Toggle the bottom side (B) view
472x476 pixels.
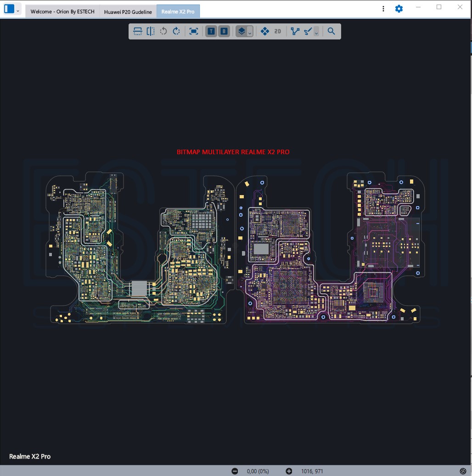point(224,31)
